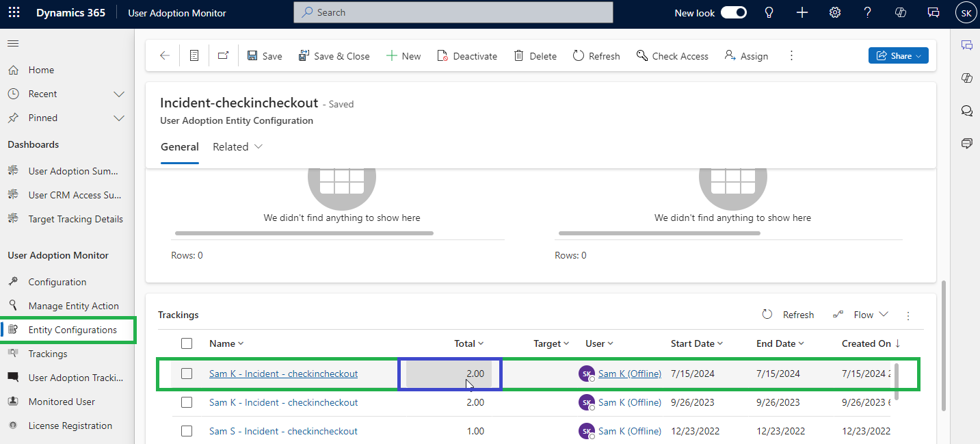Select all rows checkbox in Trackings header
This screenshot has height=444, width=980.
point(187,343)
